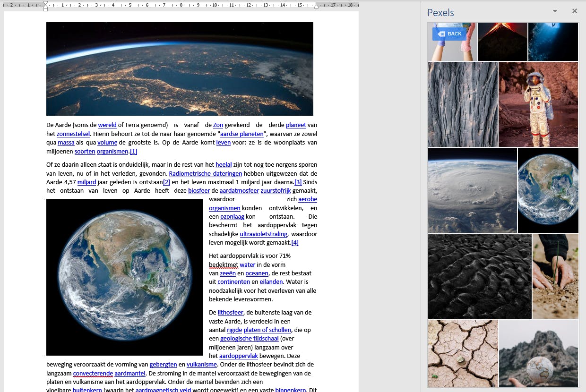Select the Earth globe thumbnail in Pexels

548,190
